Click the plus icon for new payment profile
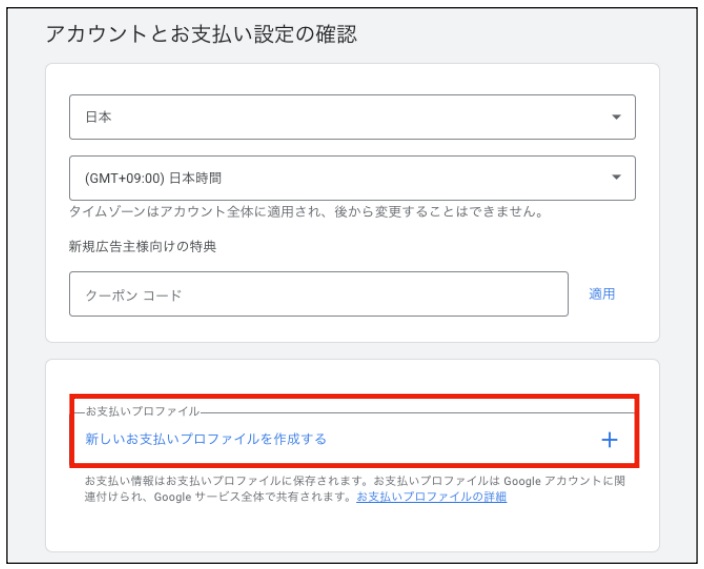Screen dimensions: 704x569 (609, 439)
